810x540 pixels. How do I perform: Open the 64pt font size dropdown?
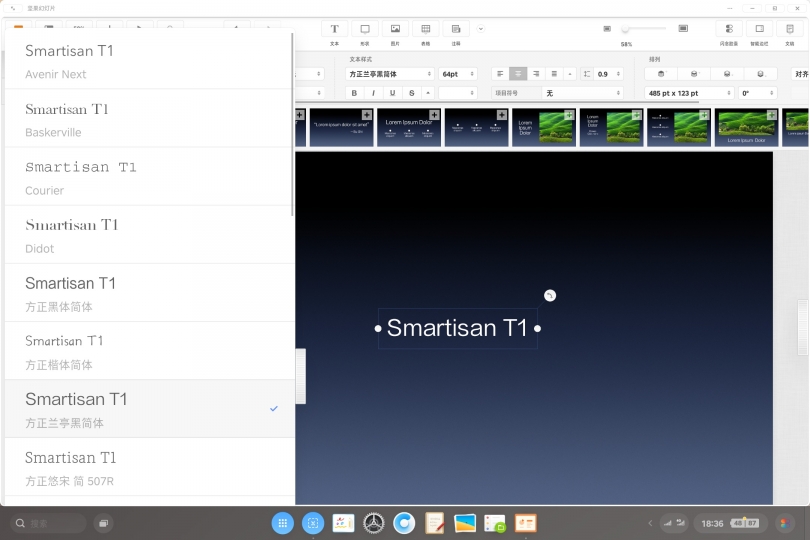458,74
